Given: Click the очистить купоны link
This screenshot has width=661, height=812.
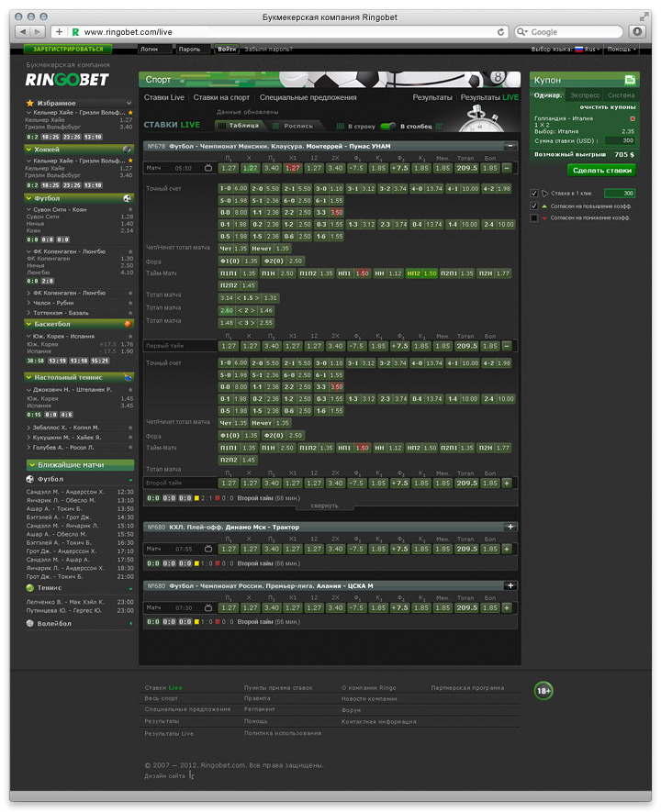Looking at the screenshot, I should [607, 106].
